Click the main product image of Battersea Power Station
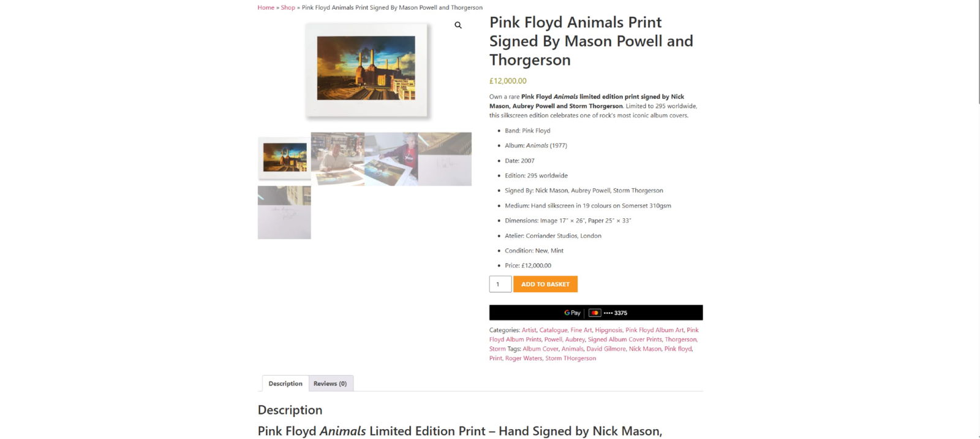 tap(366, 69)
